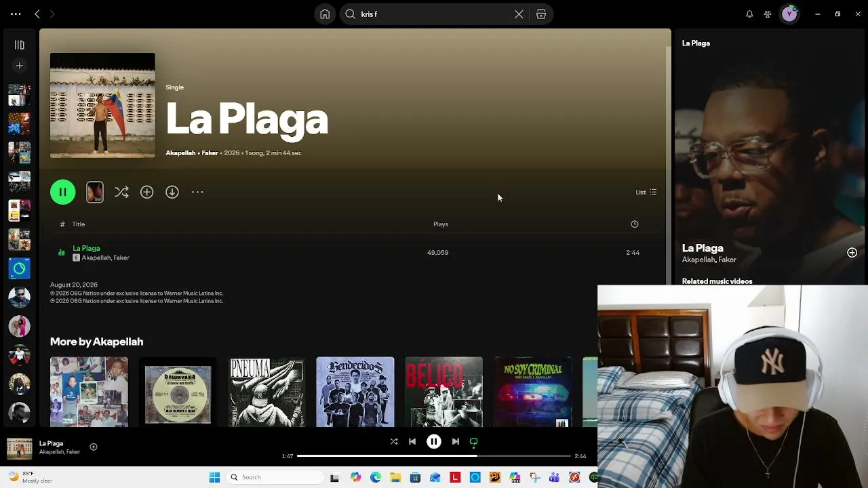868x488 pixels.
Task: Open the No Soy Criminal album cover
Action: [533, 392]
